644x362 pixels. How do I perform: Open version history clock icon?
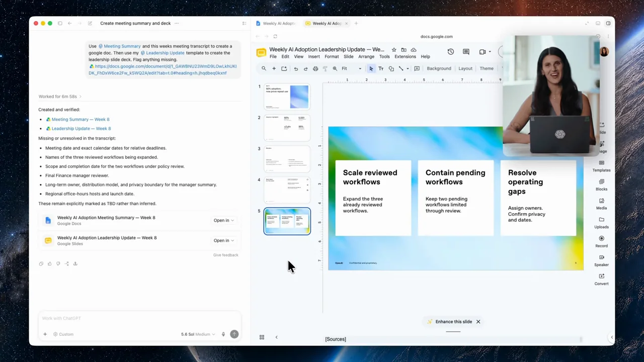(451, 52)
